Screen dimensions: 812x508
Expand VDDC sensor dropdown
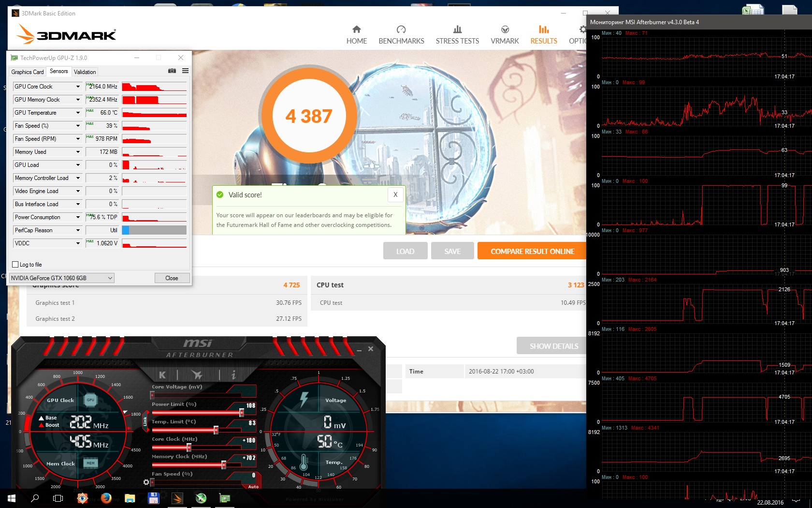click(x=78, y=243)
